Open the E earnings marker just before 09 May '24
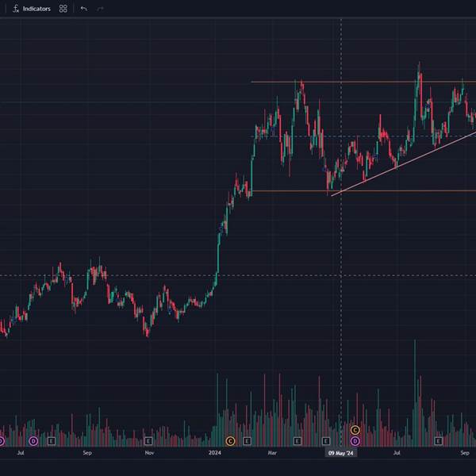This screenshot has width=476, height=476. click(326, 441)
